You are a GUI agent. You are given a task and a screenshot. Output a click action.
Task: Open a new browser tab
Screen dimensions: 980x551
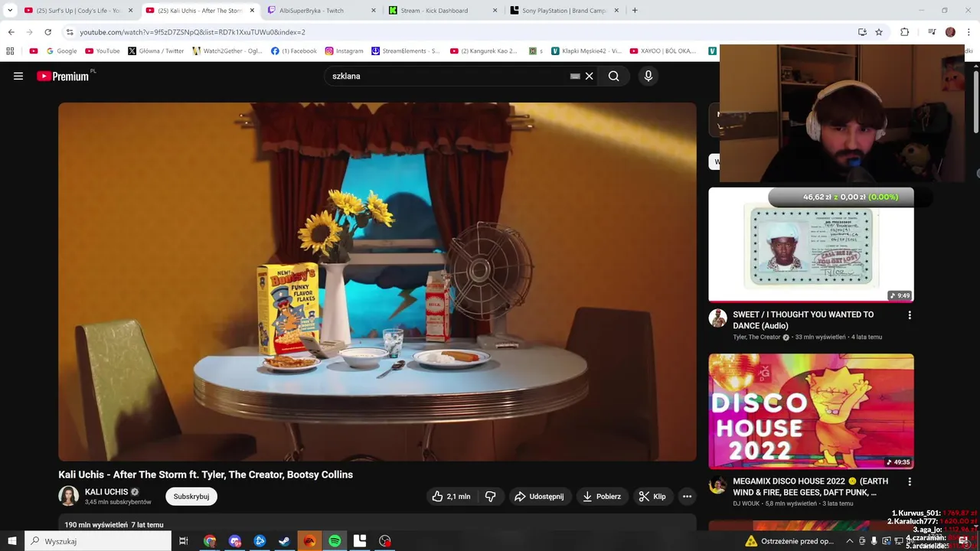635,11
